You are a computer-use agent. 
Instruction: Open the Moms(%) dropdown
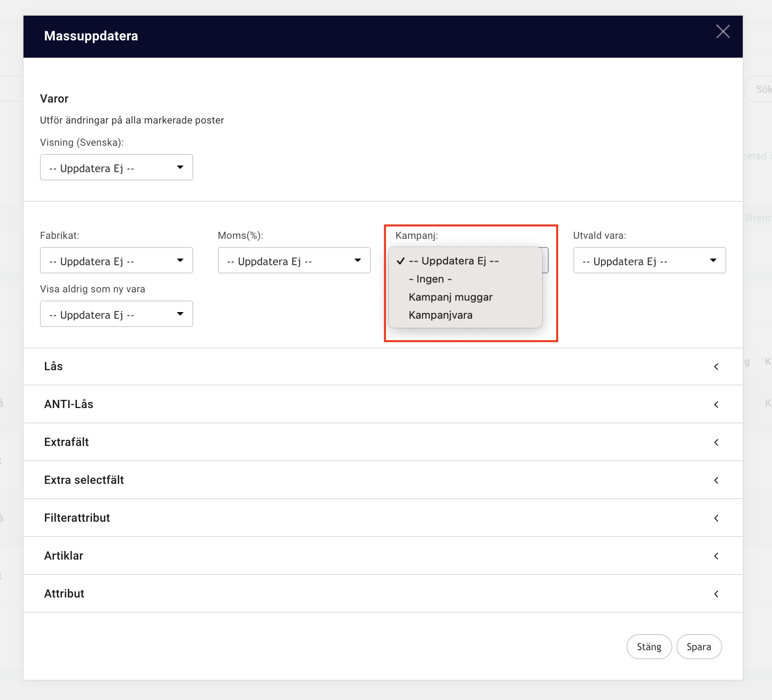(x=294, y=261)
